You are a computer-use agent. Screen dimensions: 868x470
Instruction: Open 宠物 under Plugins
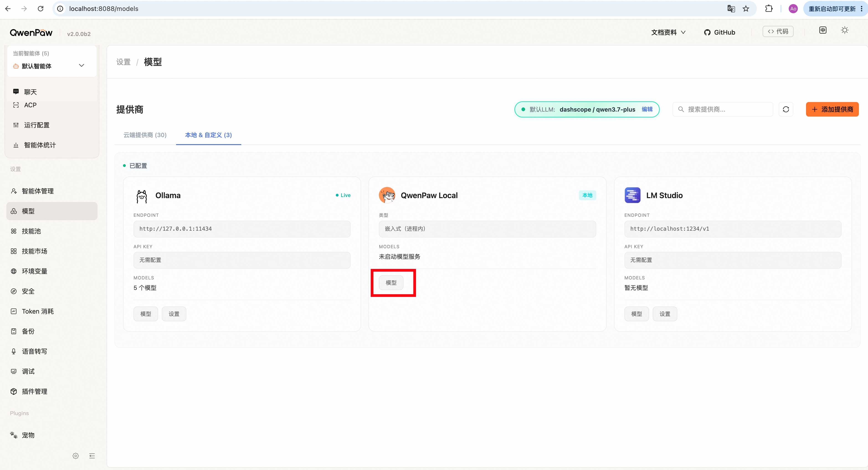coord(52,435)
